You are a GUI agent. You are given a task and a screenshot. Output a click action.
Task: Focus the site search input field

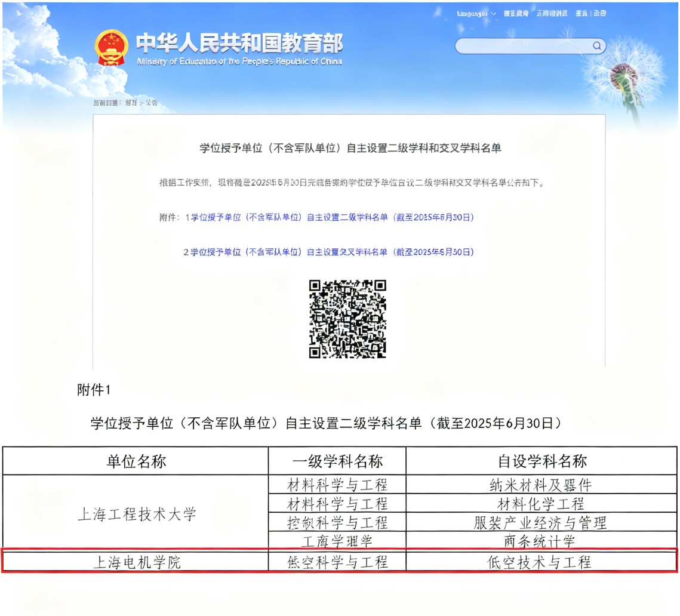522,46
